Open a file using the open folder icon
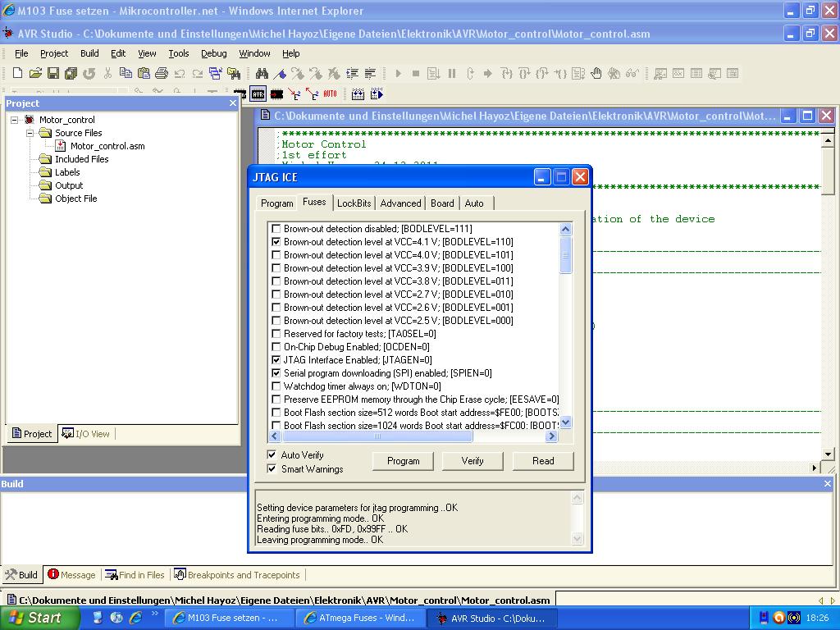 35,73
